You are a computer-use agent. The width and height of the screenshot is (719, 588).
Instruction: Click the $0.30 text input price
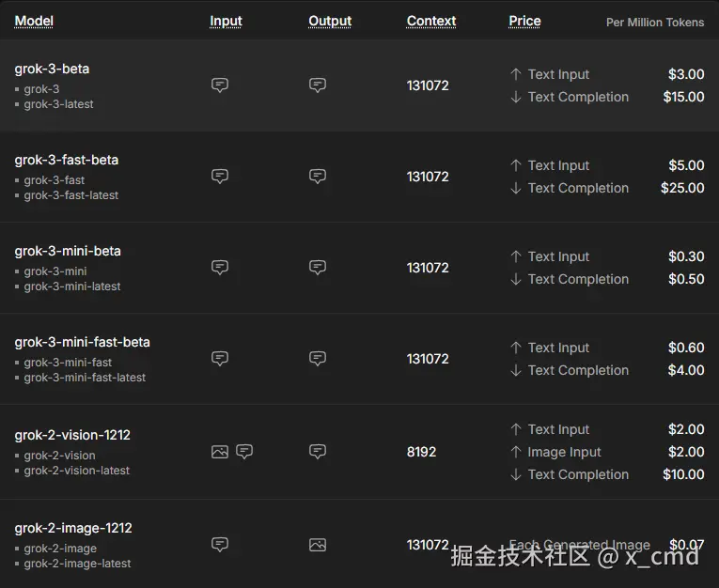click(x=686, y=256)
